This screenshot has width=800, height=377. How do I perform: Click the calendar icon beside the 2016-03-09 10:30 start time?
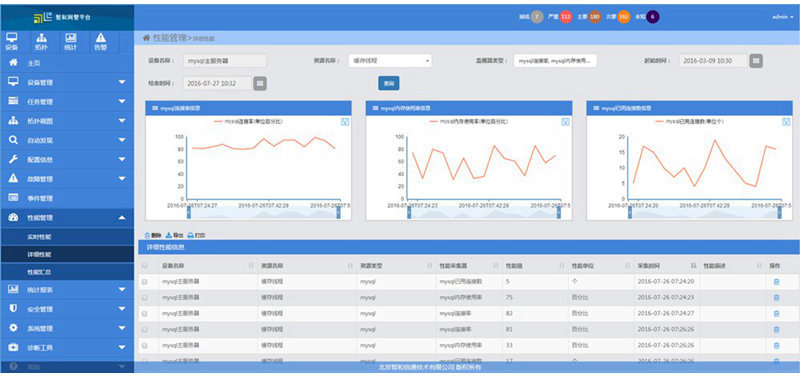click(x=756, y=61)
